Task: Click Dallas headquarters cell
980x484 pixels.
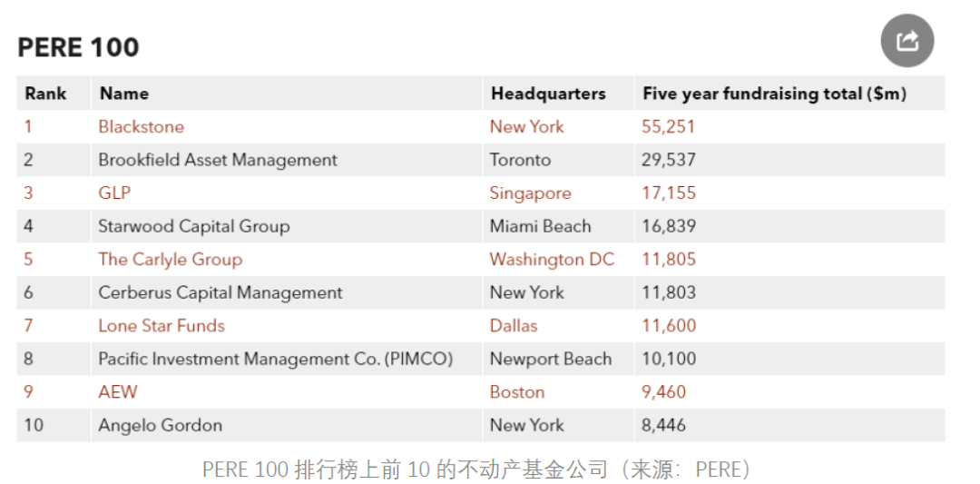Action: 513,325
